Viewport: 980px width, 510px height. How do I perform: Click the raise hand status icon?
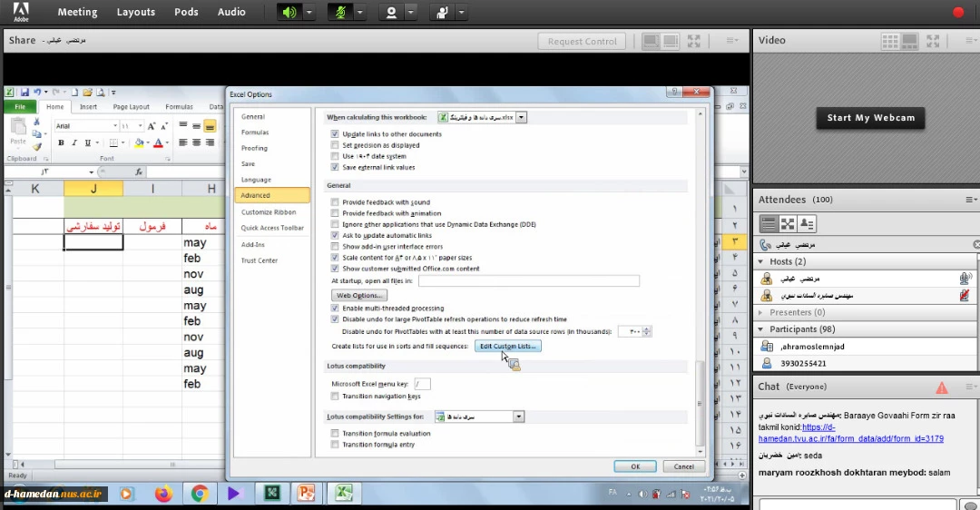[443, 12]
